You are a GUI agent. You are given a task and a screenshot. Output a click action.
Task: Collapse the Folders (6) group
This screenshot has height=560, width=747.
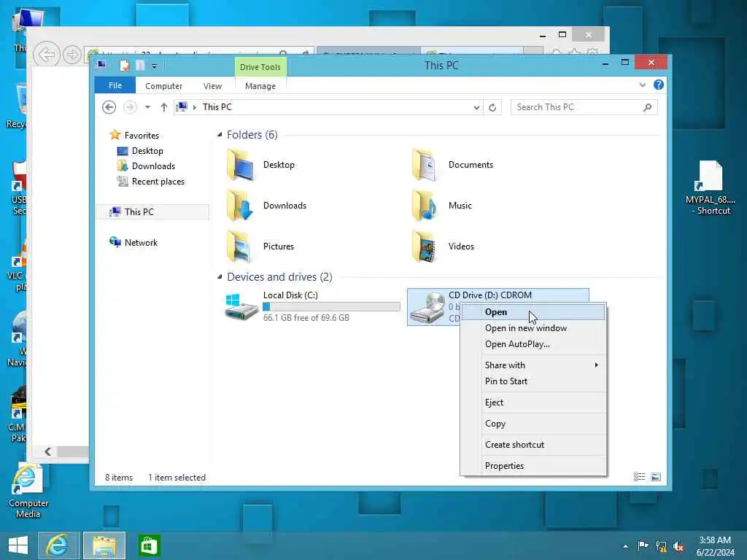click(220, 135)
